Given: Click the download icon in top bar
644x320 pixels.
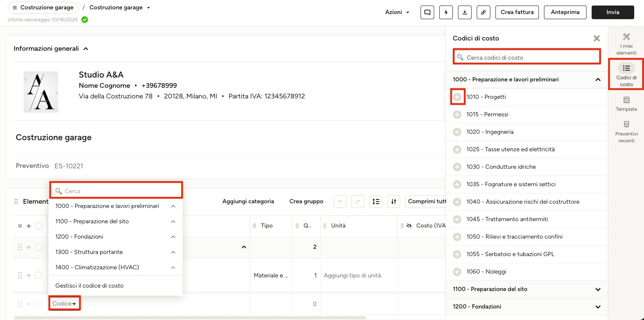Looking at the screenshot, I should [465, 12].
